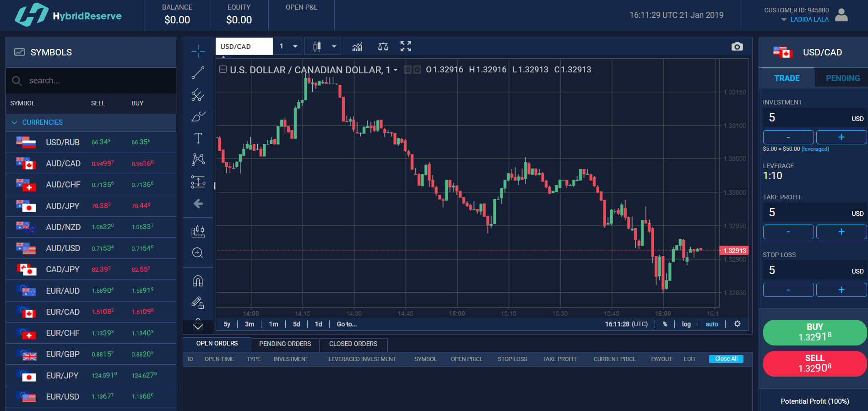Select the TRADE tab
Image resolution: width=868 pixels, height=411 pixels.
tap(787, 78)
